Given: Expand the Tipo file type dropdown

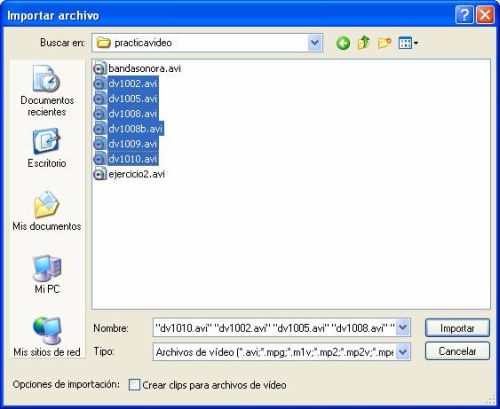Looking at the screenshot, I should click(403, 352).
